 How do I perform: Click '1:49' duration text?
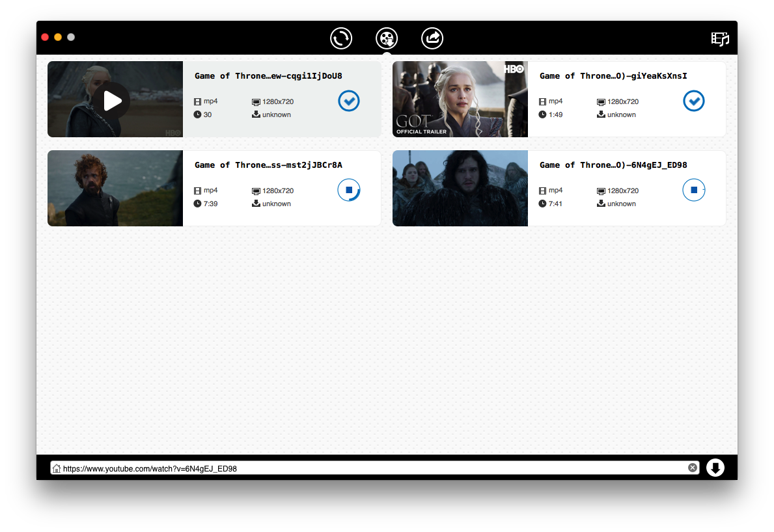tap(556, 114)
